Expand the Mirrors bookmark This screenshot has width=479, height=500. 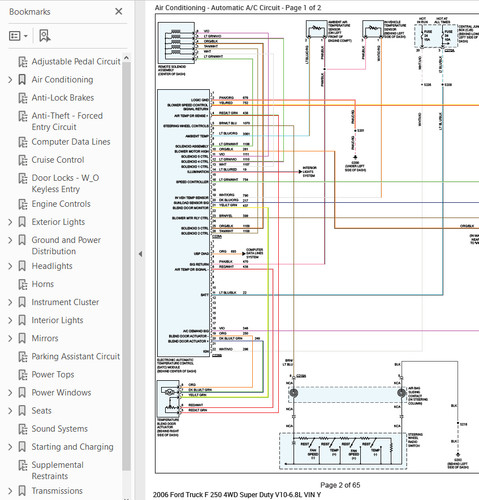click(x=10, y=338)
